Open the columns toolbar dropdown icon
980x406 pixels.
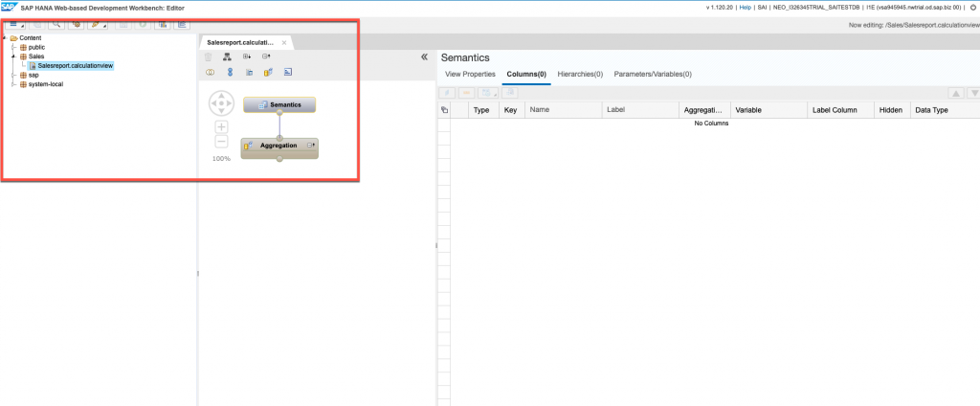(x=487, y=93)
